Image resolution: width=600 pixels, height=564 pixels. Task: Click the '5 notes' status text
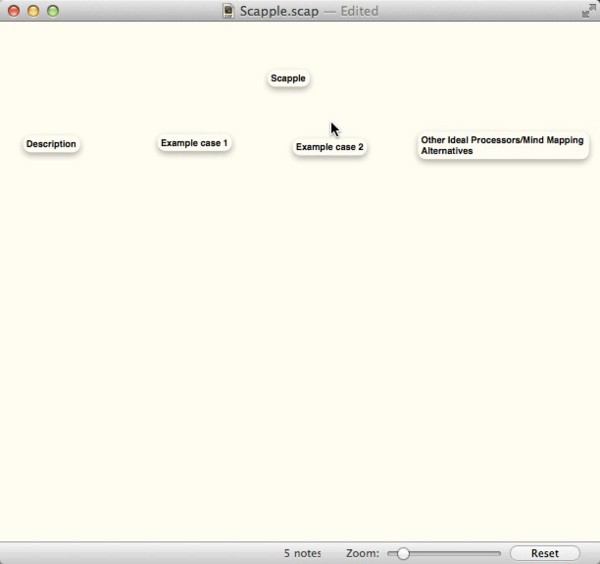[302, 553]
